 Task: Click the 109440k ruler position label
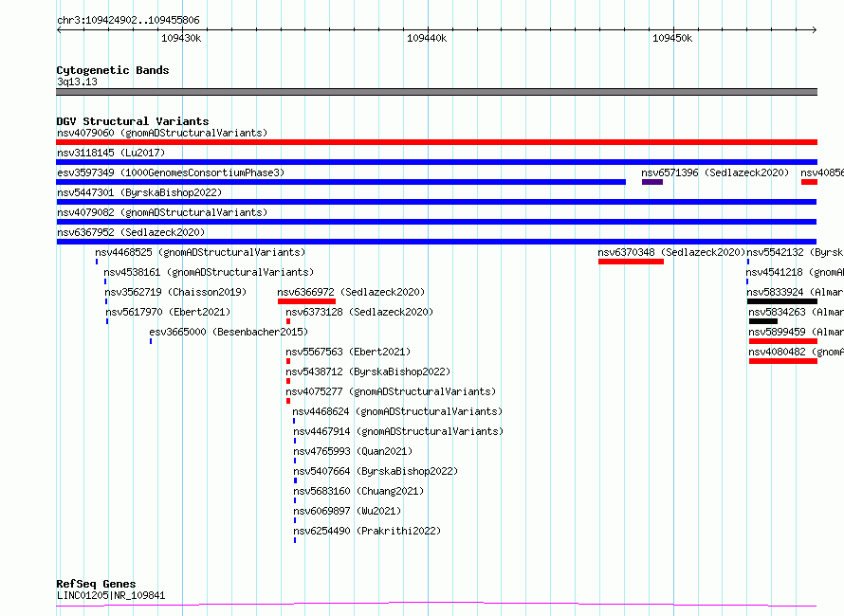click(x=427, y=38)
